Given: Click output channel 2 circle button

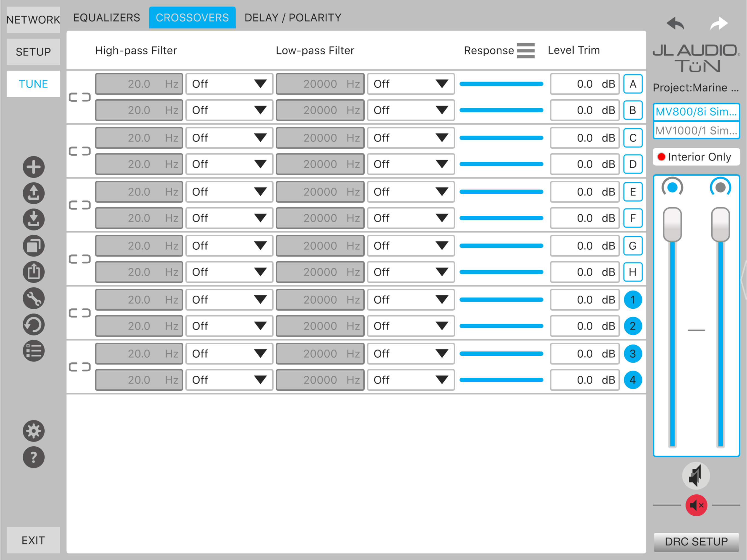Looking at the screenshot, I should tap(632, 326).
